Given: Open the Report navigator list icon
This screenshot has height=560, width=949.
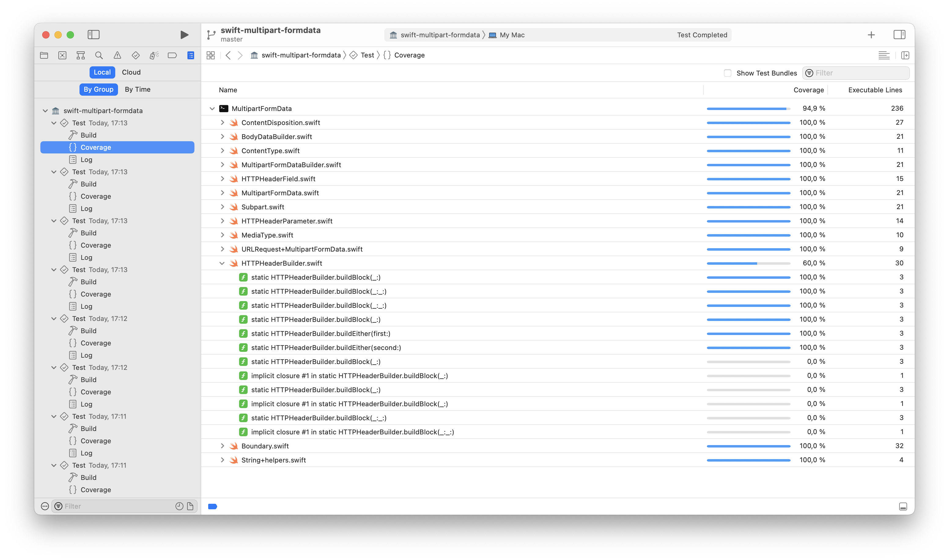Looking at the screenshot, I should [x=190, y=55].
